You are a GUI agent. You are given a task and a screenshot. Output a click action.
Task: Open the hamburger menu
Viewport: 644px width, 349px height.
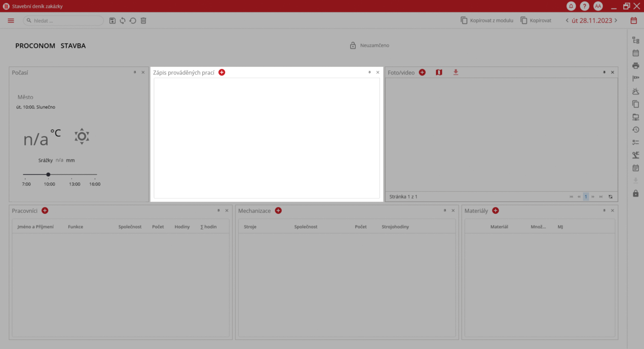11,21
